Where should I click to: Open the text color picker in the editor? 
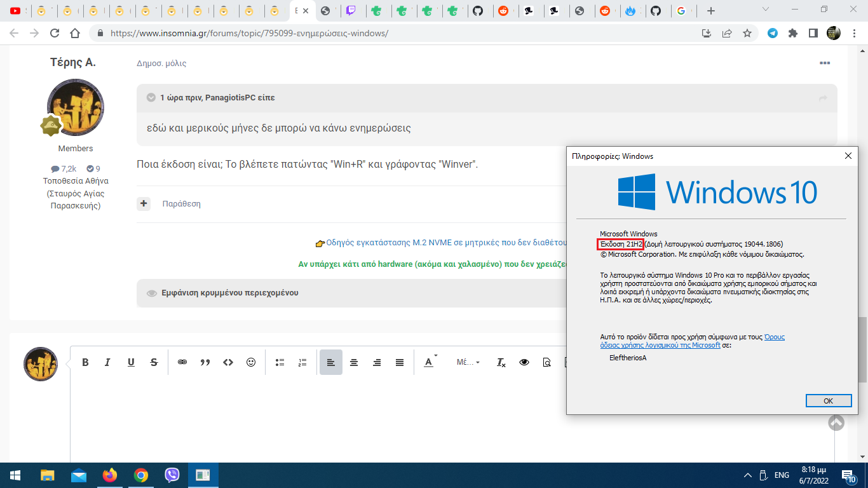tap(430, 362)
